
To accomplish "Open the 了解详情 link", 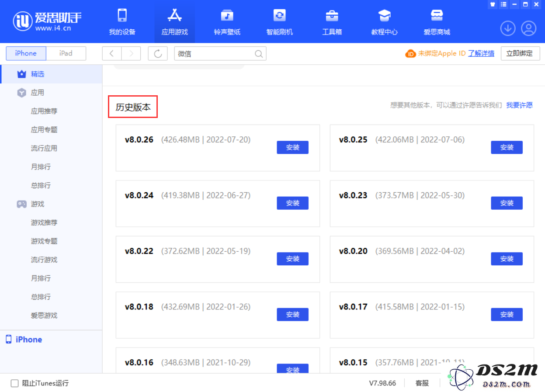I will point(481,53).
